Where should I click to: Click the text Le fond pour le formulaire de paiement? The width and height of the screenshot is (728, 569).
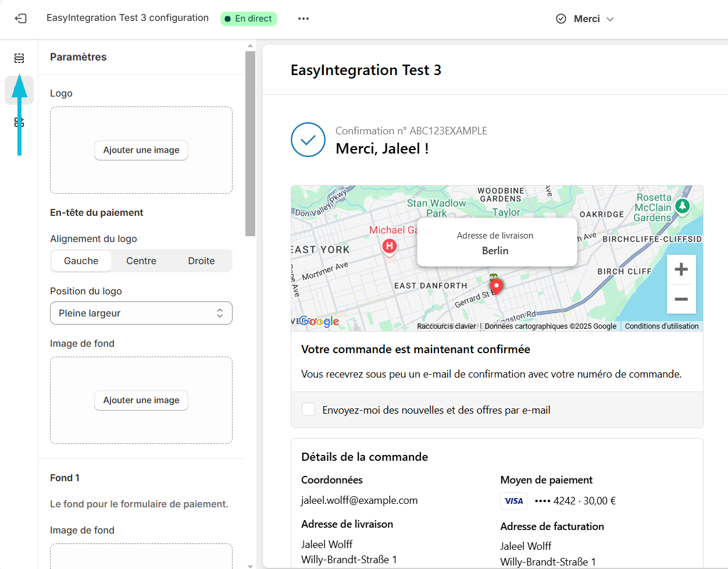[x=139, y=504]
